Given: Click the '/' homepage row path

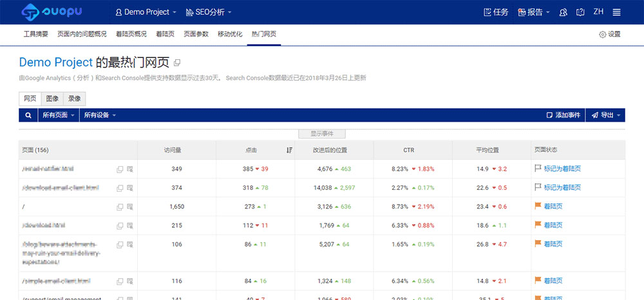Looking at the screenshot, I should 23,207.
